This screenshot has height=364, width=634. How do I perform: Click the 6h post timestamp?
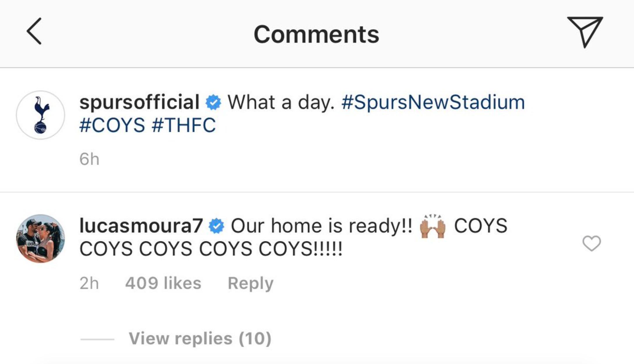click(x=89, y=159)
